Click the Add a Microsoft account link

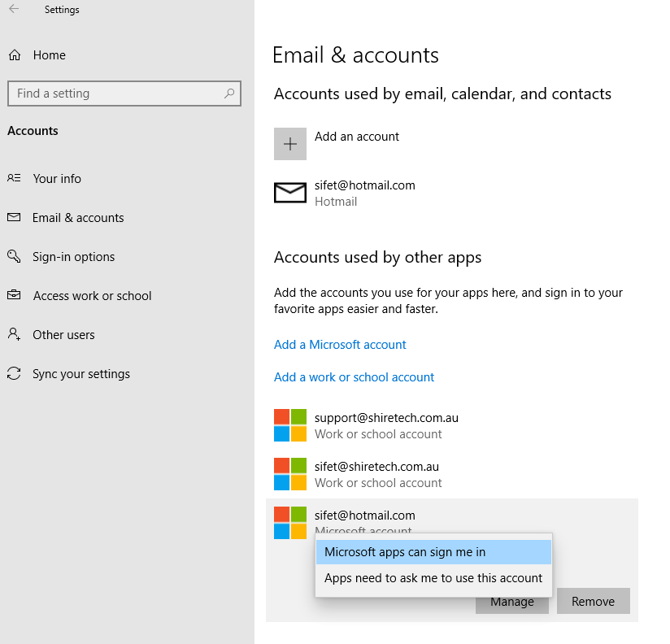click(340, 345)
